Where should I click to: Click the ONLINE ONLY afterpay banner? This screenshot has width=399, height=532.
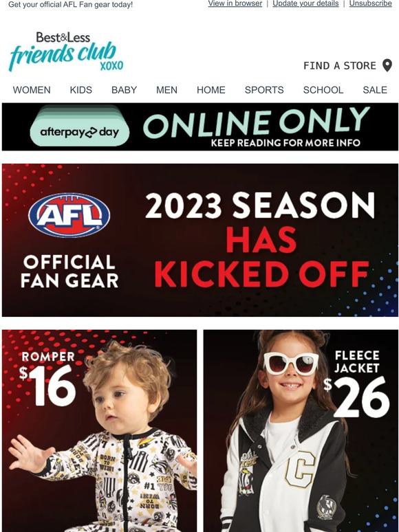point(200,127)
